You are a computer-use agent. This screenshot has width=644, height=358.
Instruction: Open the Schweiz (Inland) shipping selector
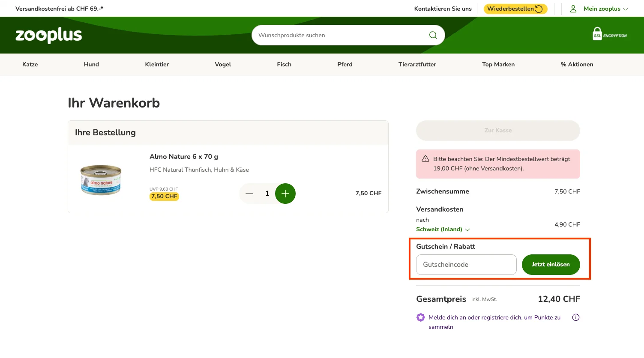tap(443, 229)
